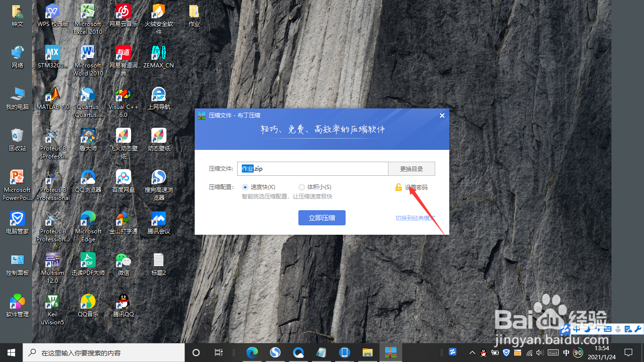This screenshot has width=644, height=362.
Task: Select the 速度快(K) compression option
Action: pyautogui.click(x=258, y=187)
